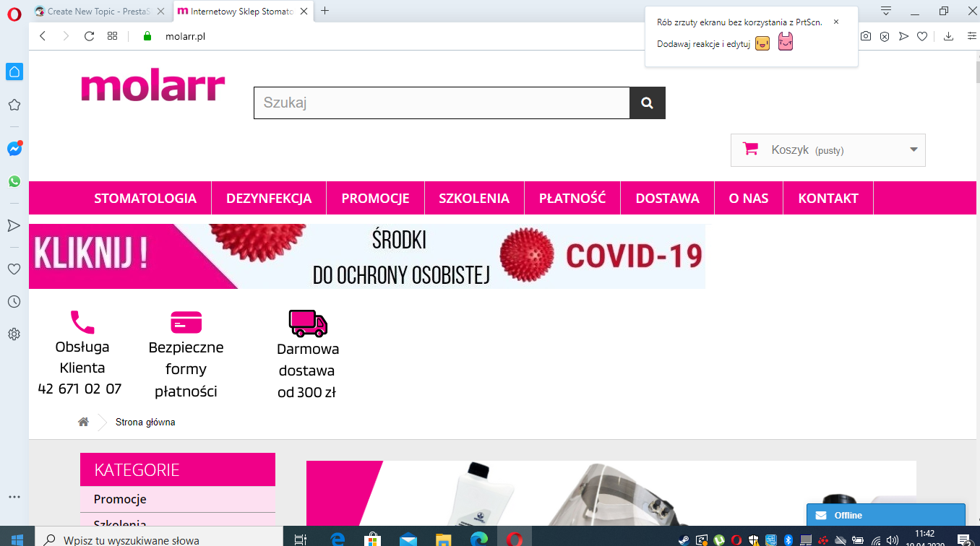Open the History clock icon in sidebar
Viewport: 980px width, 546px height.
[14, 302]
